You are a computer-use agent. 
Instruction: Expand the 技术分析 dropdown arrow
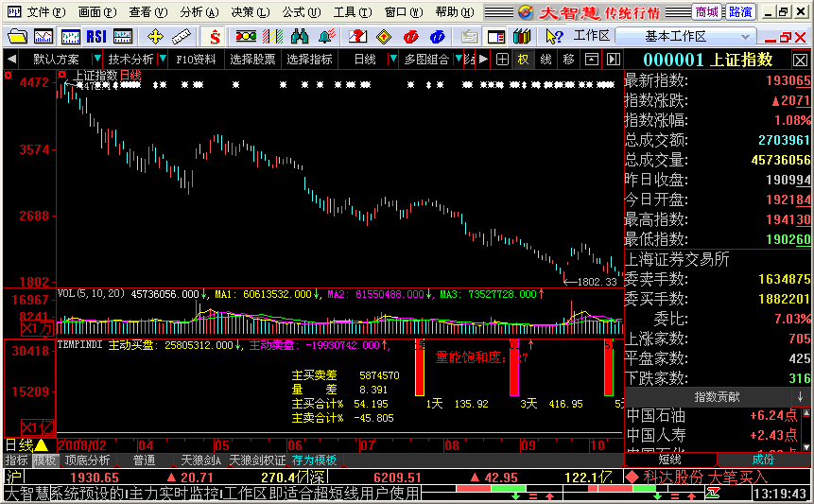click(163, 59)
